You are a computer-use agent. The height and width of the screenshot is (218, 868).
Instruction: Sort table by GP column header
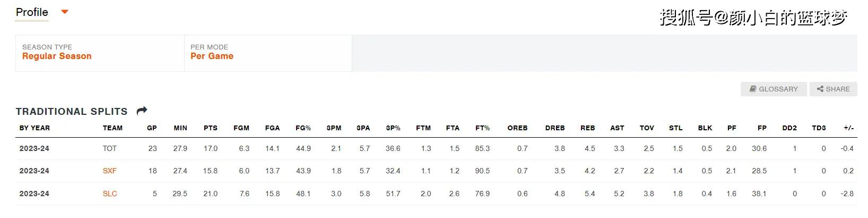coord(152,128)
